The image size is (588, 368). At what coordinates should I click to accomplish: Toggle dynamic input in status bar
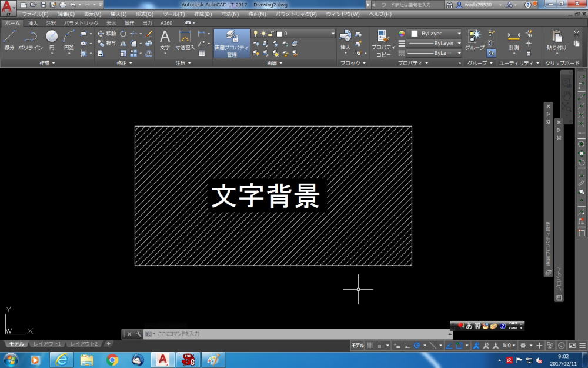point(397,346)
